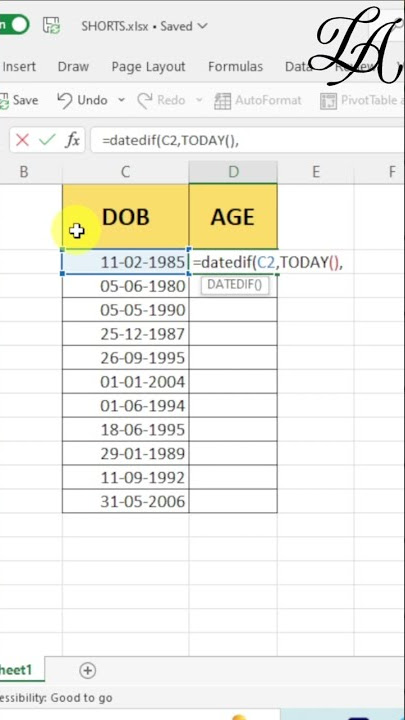Open Insert Function fx button
Screen dimensions: 405x720
72,140
